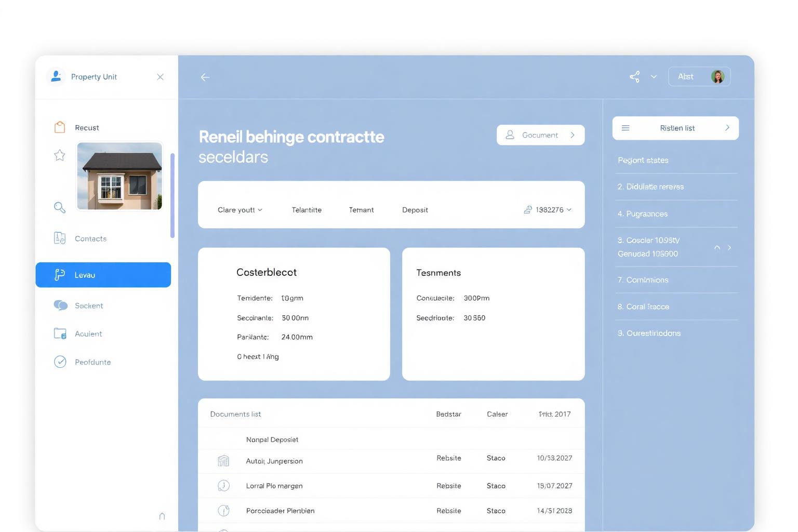
Task: Click the date 10/53,2027
Action: pyautogui.click(x=554, y=458)
